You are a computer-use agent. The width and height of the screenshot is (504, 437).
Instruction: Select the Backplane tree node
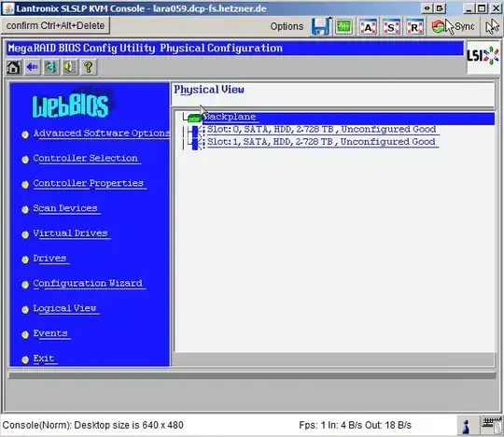coord(348,118)
